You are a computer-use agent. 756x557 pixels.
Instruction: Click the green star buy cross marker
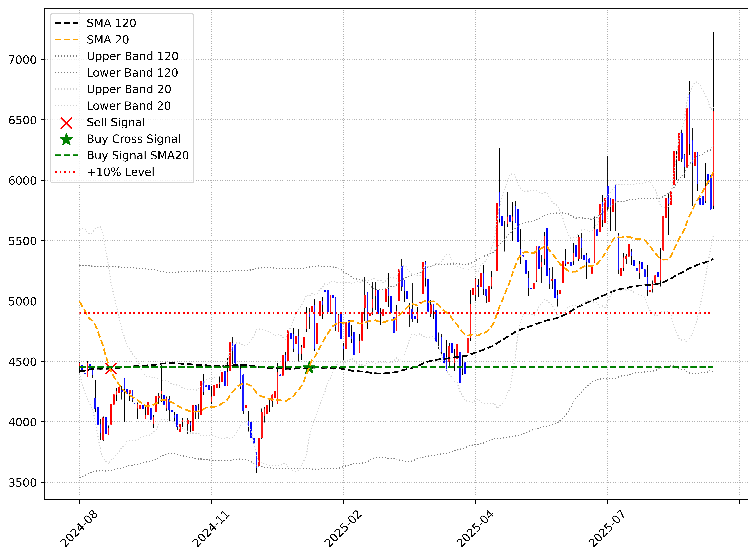[x=309, y=368]
